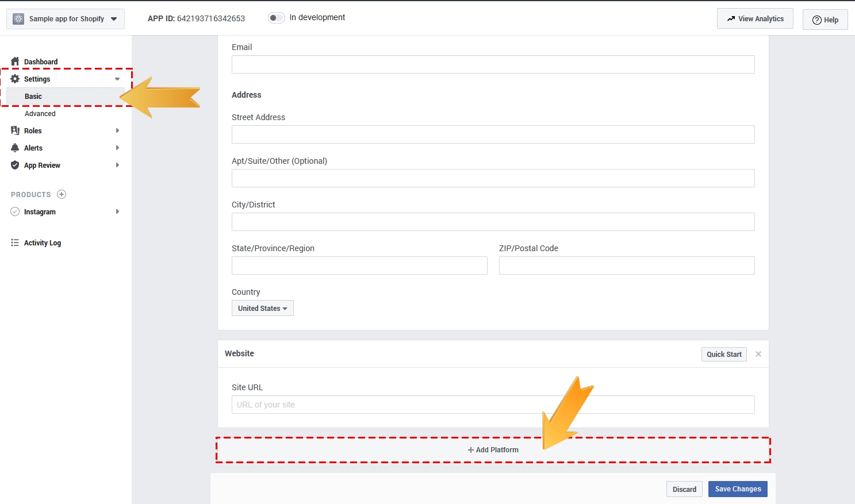Click the Settings gear icon
This screenshot has width=855, height=504.
pos(15,79)
